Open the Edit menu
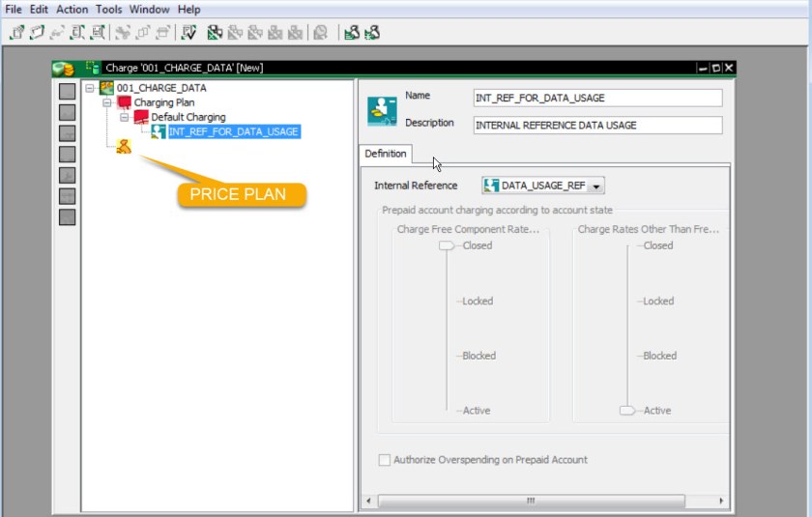 [x=39, y=10]
